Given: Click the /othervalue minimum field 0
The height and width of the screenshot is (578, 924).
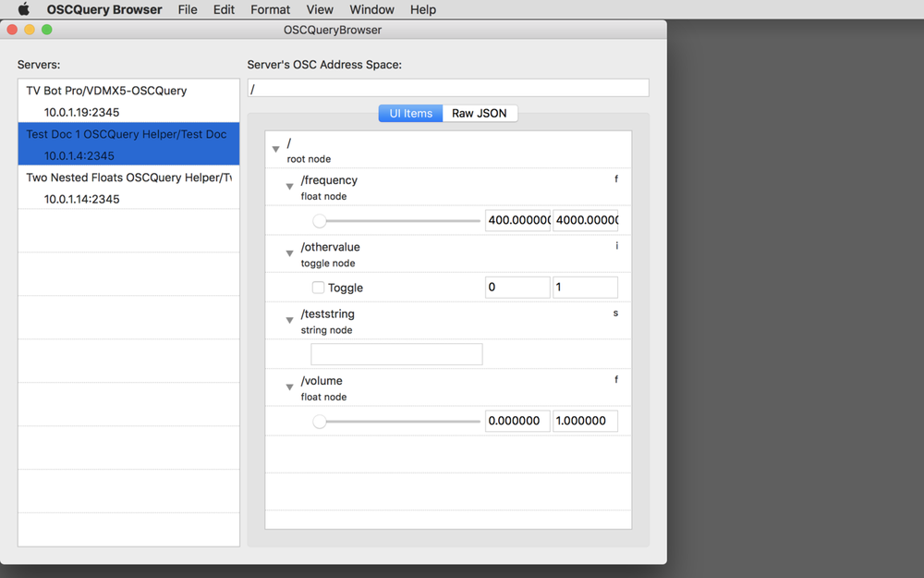Looking at the screenshot, I should 517,288.
